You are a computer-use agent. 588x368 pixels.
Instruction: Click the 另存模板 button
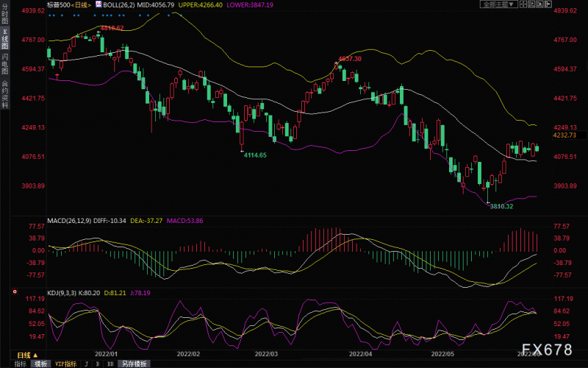tap(134, 364)
